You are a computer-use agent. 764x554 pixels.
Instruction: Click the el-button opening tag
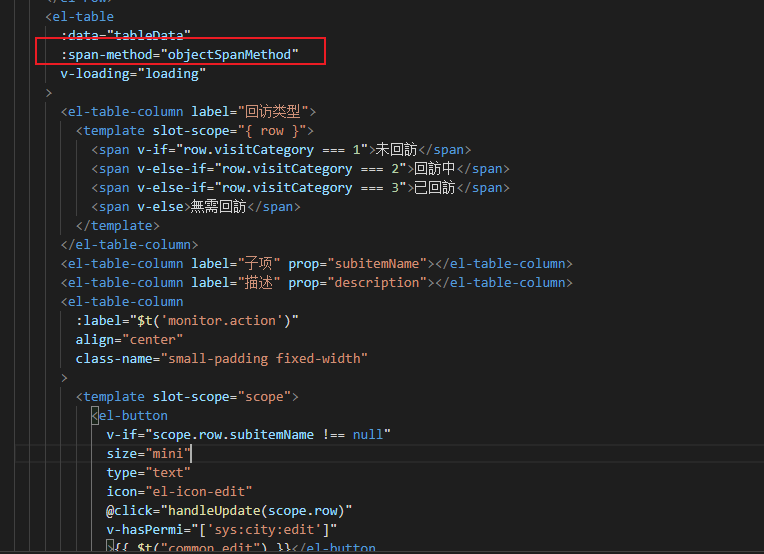[130, 416]
